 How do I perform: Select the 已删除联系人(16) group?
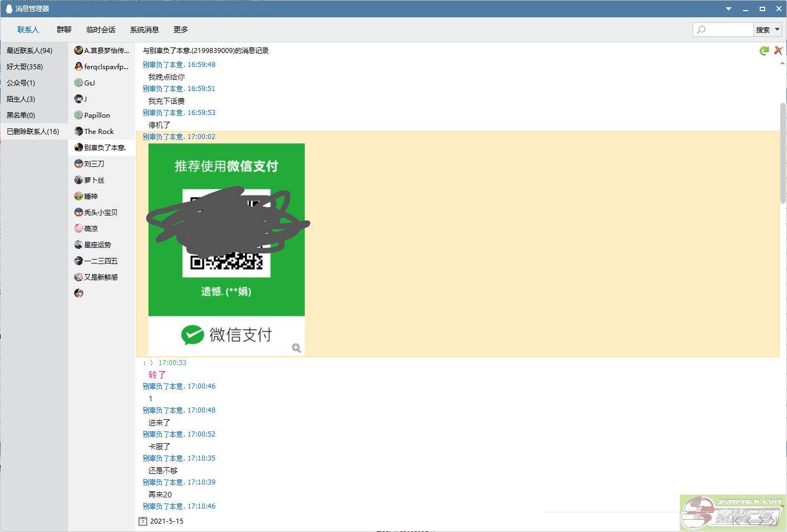pyautogui.click(x=34, y=131)
